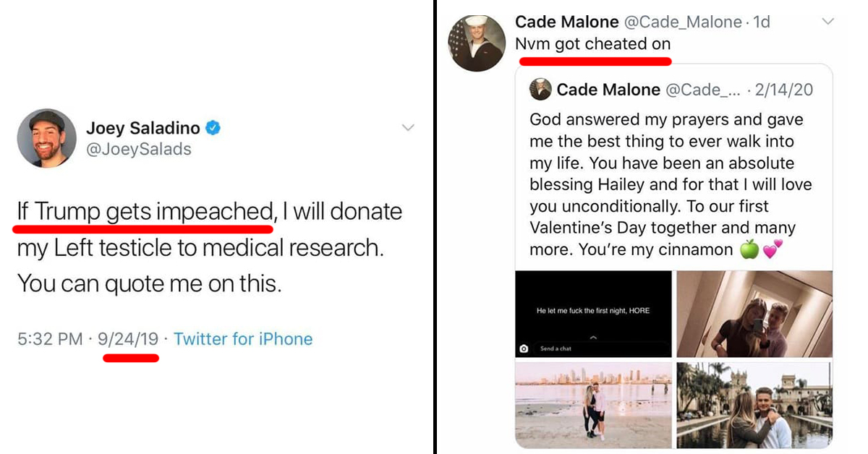868x454 pixels.
Task: Open the beach skyline couple photo
Action: (x=593, y=405)
